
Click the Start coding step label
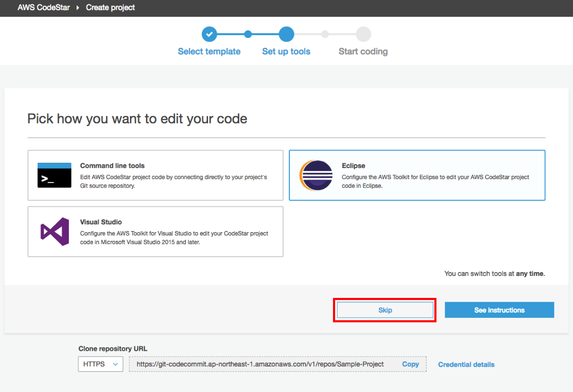[363, 52]
